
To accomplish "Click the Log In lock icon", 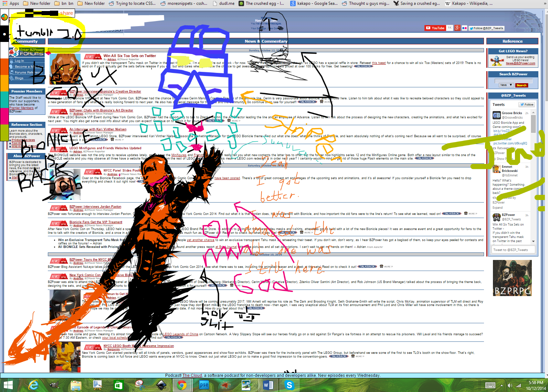I will pos(11,61).
